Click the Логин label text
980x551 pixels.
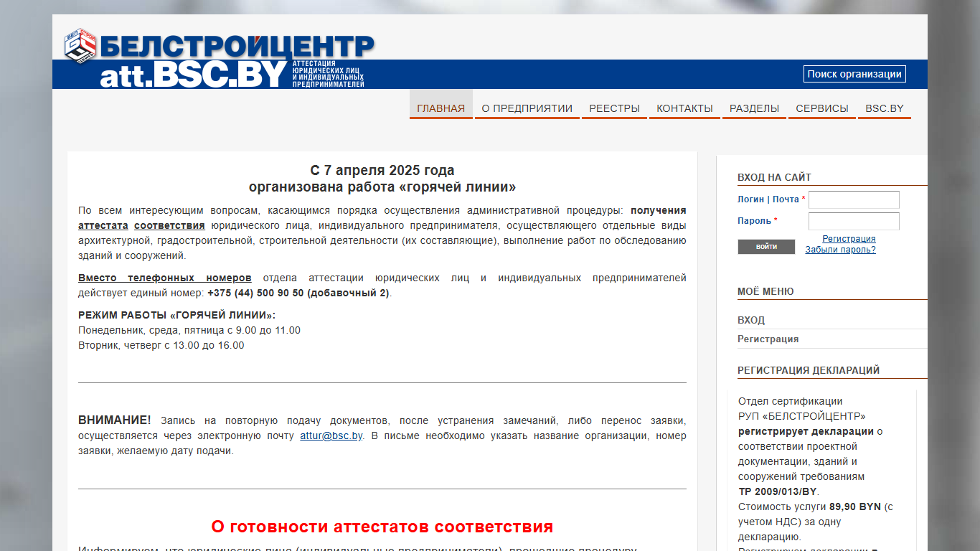click(x=750, y=199)
